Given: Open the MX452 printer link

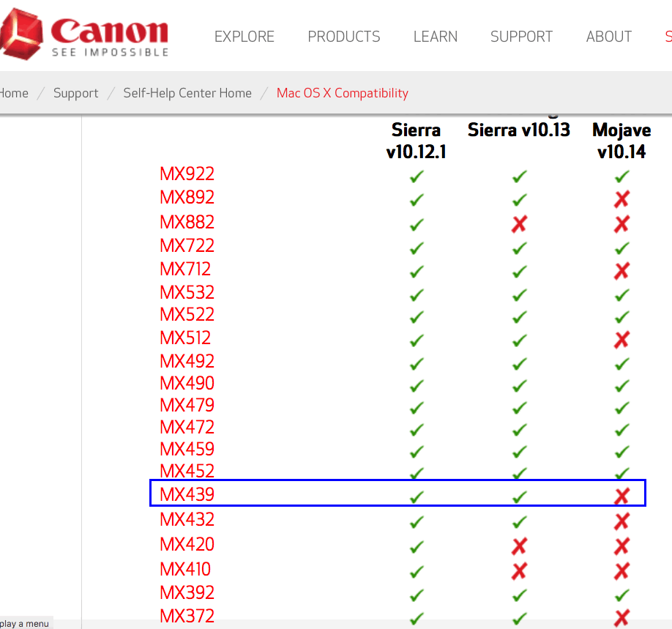Looking at the screenshot, I should tap(187, 472).
